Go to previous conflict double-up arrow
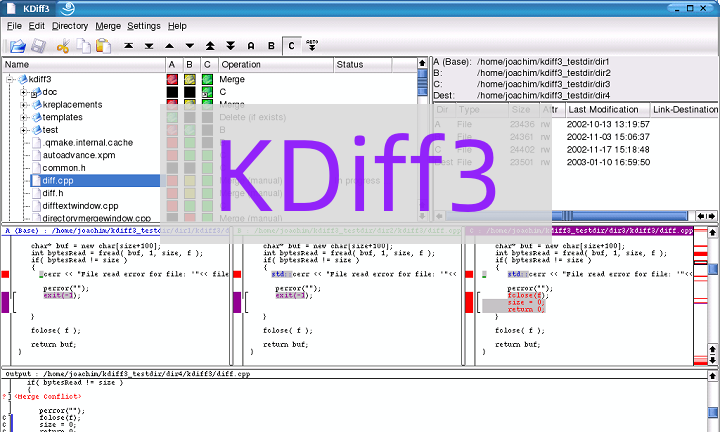Screen dimensions: 720x432 [x=210, y=46]
